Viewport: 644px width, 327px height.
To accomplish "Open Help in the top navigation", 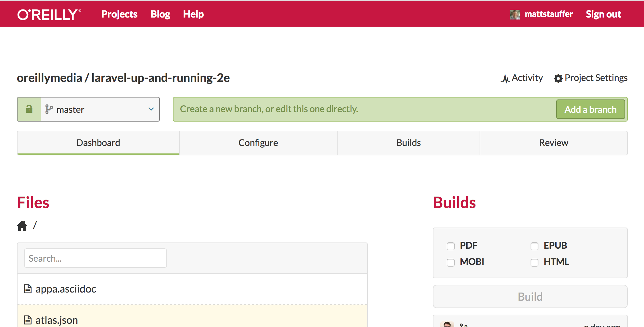I will 193,14.
